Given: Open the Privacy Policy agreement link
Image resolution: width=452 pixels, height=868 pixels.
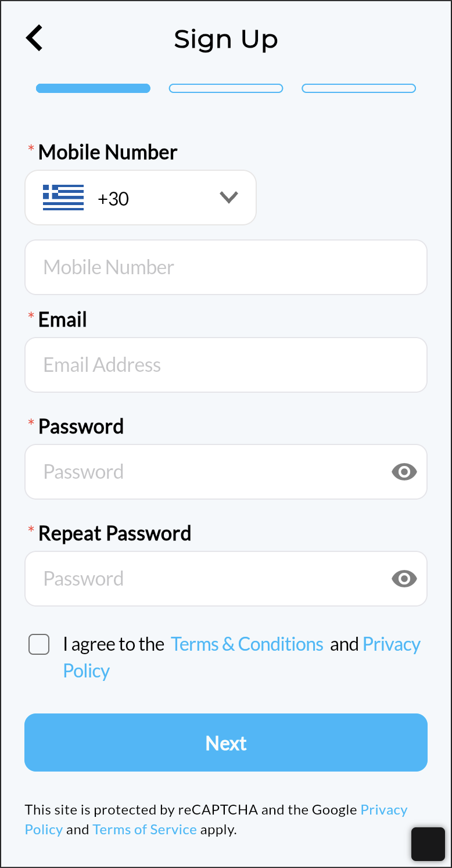Looking at the screenshot, I should (x=391, y=644).
